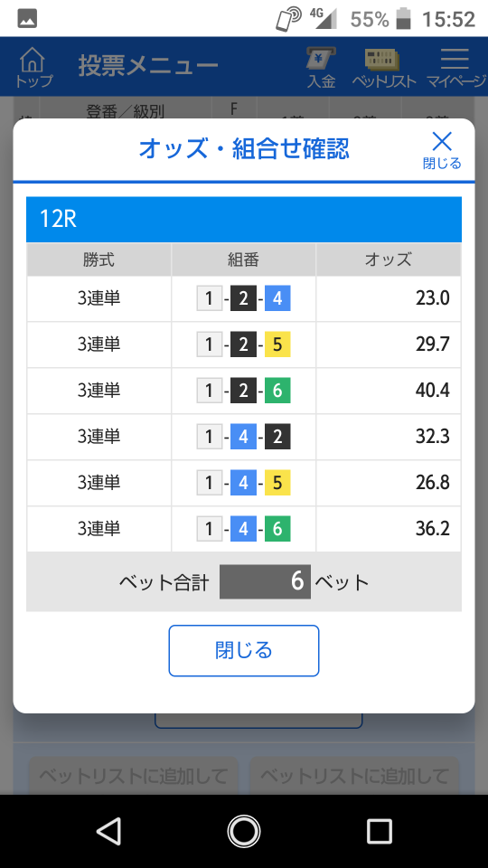Tap the トップ home icon
This screenshot has height=868, width=488.
33,66
